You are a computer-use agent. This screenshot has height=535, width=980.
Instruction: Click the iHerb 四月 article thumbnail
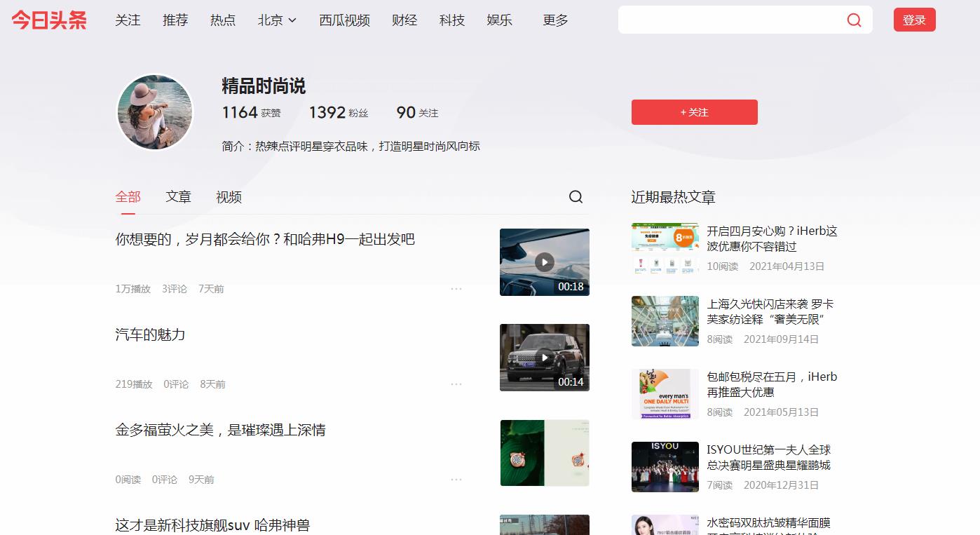pyautogui.click(x=665, y=248)
